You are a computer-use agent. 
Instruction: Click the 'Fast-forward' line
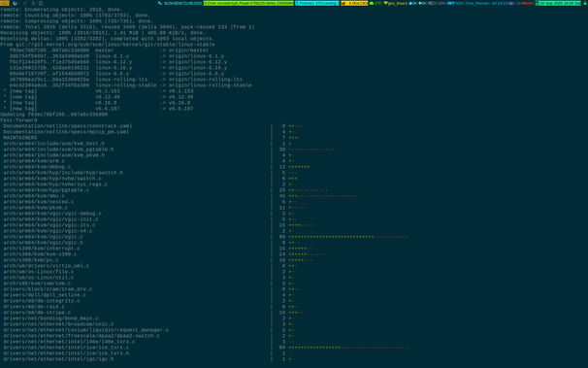[x=18, y=120]
